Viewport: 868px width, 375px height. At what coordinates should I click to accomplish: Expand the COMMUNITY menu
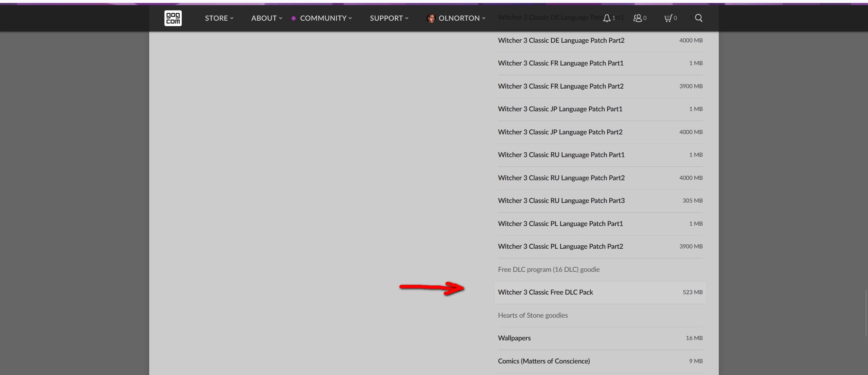pyautogui.click(x=326, y=18)
